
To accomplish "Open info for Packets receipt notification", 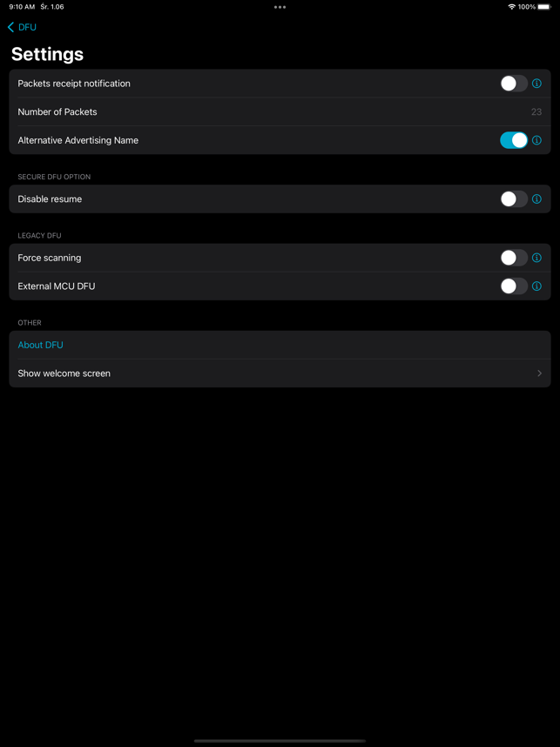I will tap(536, 84).
